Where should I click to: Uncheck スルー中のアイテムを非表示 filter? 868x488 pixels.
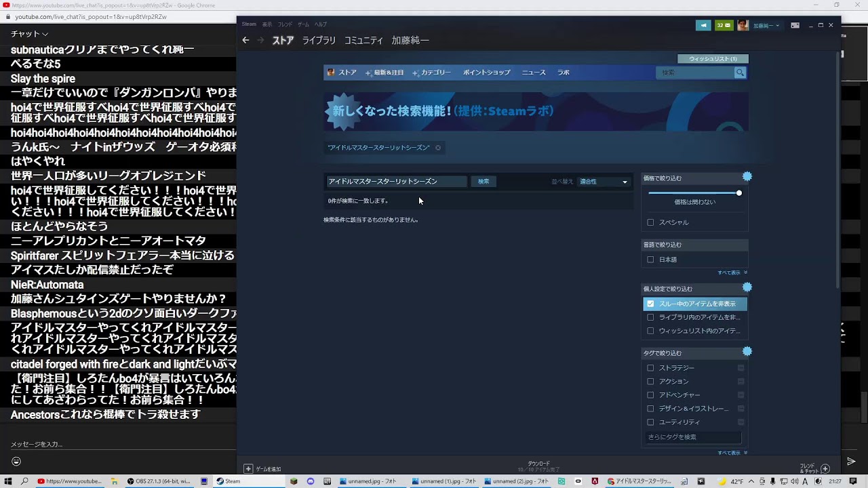[650, 304]
